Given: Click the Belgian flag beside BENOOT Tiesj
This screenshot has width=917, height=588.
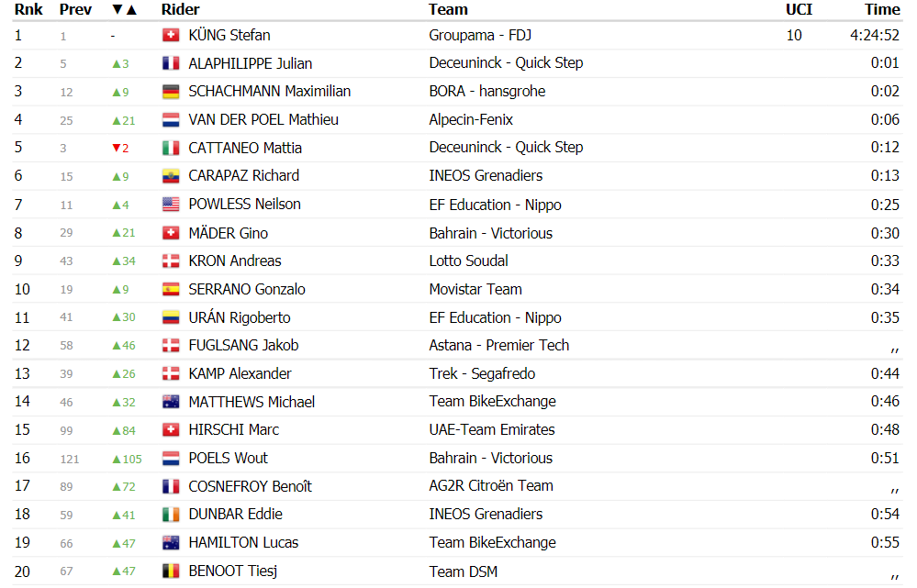Looking at the screenshot, I should (x=171, y=571).
